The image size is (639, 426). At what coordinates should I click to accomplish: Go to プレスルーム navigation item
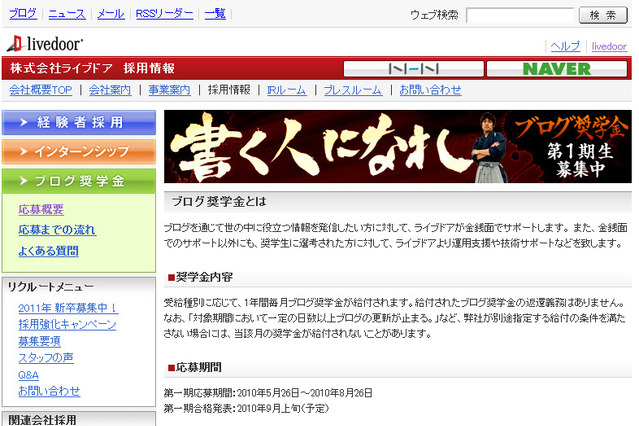click(x=353, y=90)
